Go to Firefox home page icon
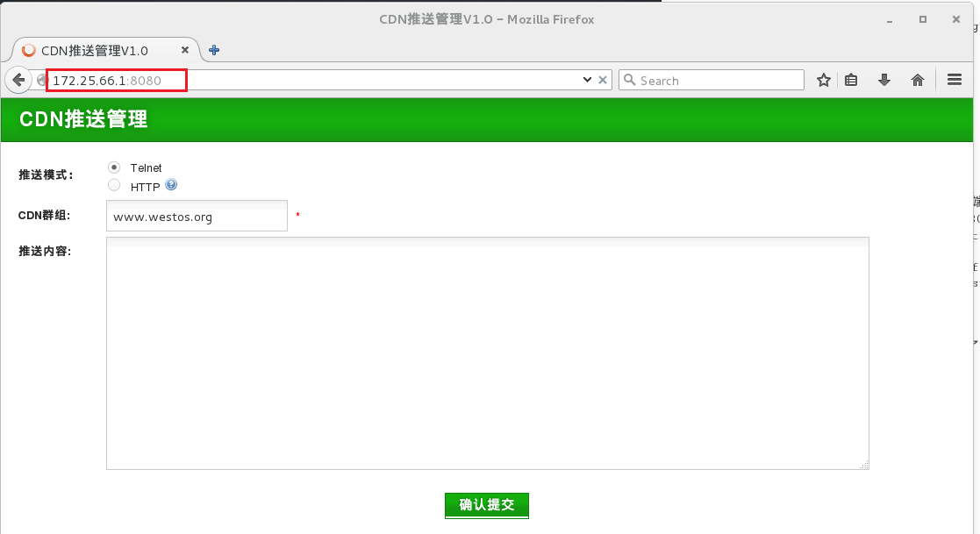Viewport: 980px width, 534px height. [918, 80]
